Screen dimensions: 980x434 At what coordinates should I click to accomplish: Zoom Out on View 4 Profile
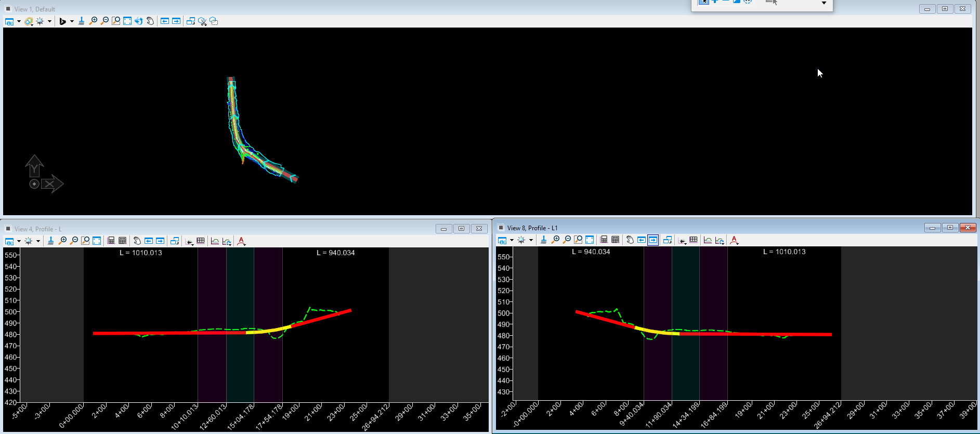[74, 241]
